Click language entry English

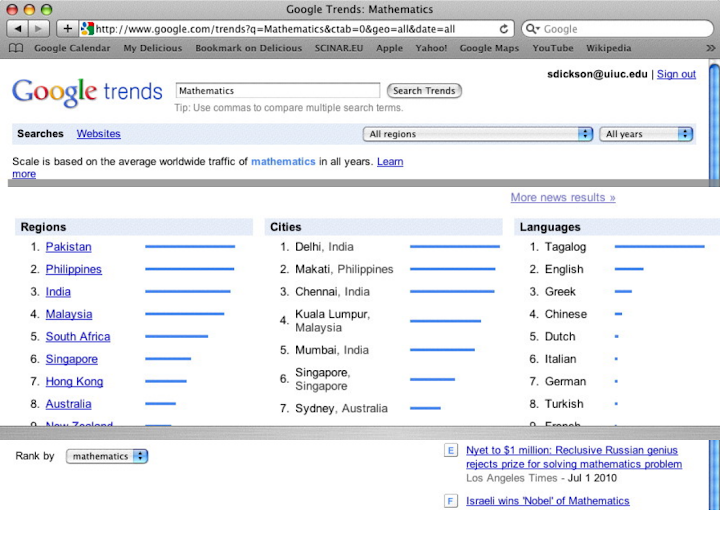(564, 270)
